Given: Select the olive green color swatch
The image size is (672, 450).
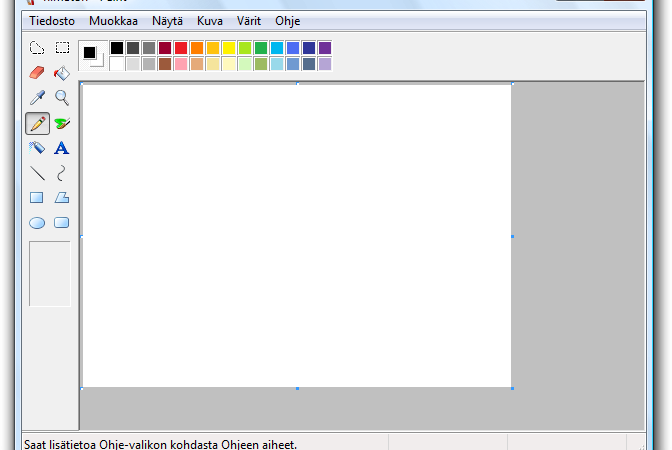Looking at the screenshot, I should [261, 64].
